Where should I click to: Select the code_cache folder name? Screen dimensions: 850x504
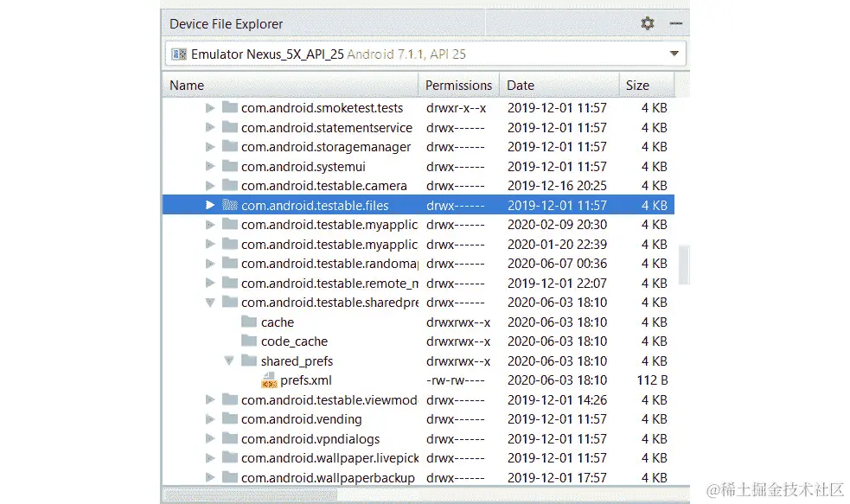point(294,342)
